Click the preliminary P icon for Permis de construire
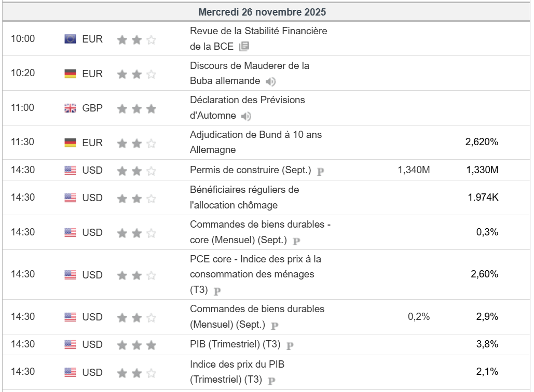This screenshot has width=534, height=392. pyautogui.click(x=320, y=171)
